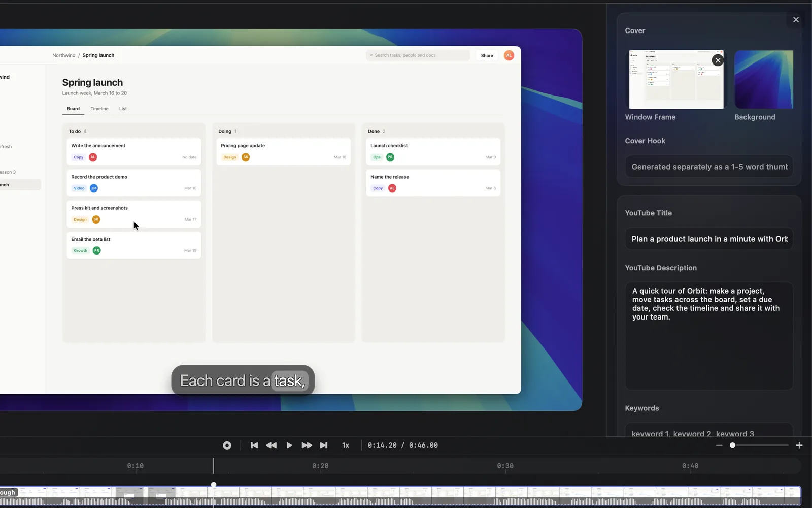Screen dimensions: 812x508
Task: Click the 0:30 mark on timeline ruler
Action: [505, 466]
